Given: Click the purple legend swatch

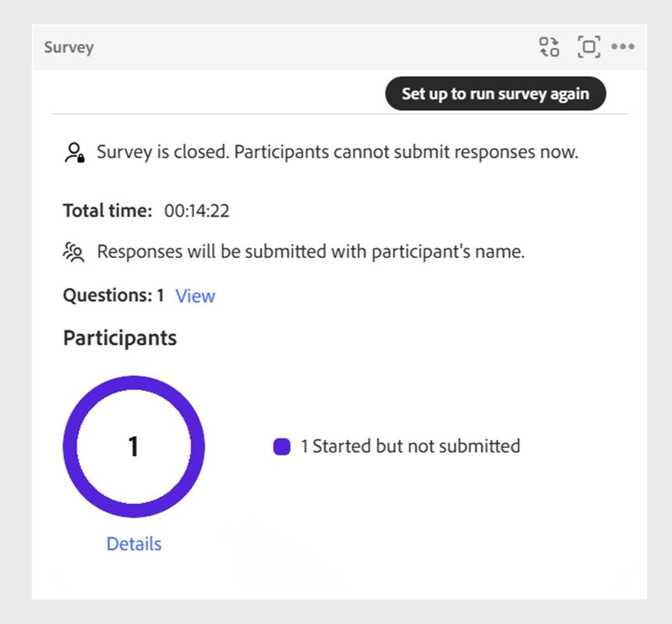Looking at the screenshot, I should pyautogui.click(x=281, y=446).
